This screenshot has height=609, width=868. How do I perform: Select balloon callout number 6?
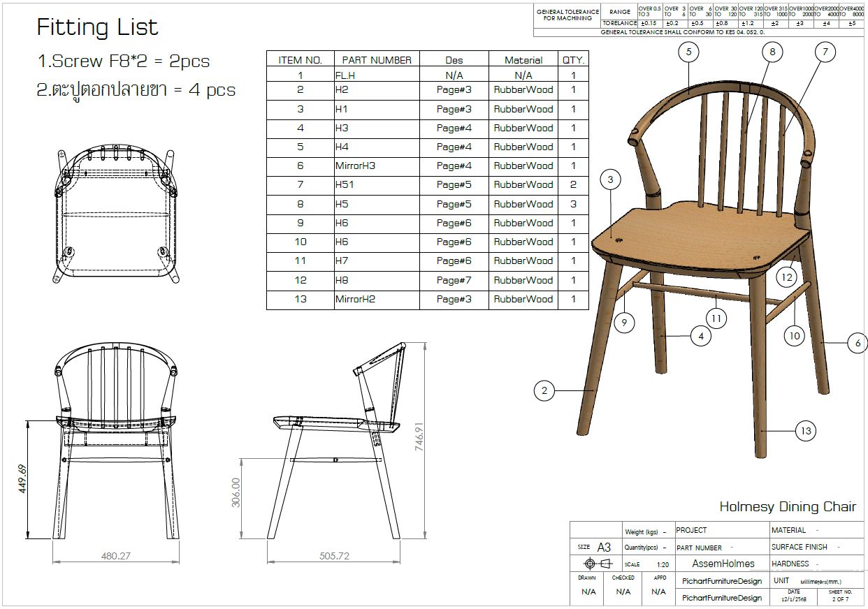click(858, 343)
